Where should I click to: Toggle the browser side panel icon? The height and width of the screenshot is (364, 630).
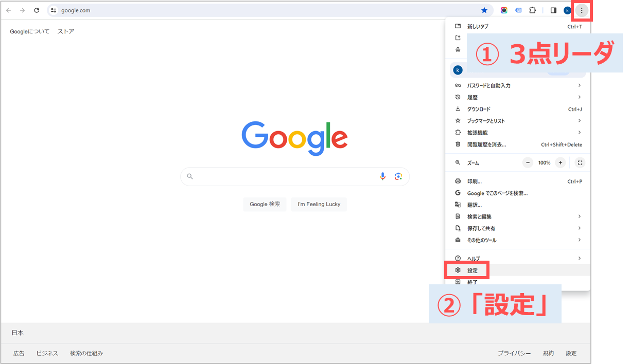pos(553,10)
